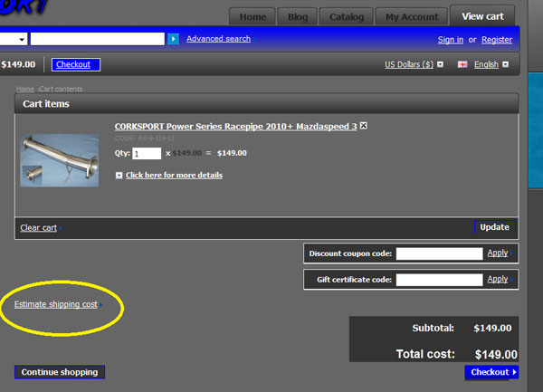Open Advanced search link
543x392 pixels.
pyautogui.click(x=218, y=39)
